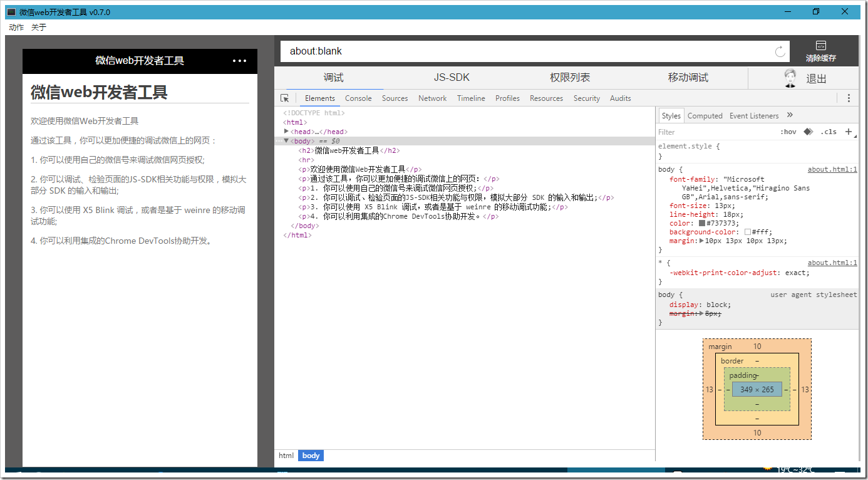Screen dimensions: 868x480
Task: Open the Profiles panel tab
Action: [x=508, y=98]
